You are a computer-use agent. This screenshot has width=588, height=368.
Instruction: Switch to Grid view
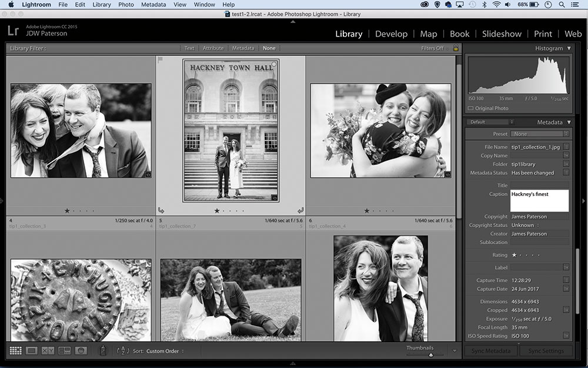(x=15, y=351)
